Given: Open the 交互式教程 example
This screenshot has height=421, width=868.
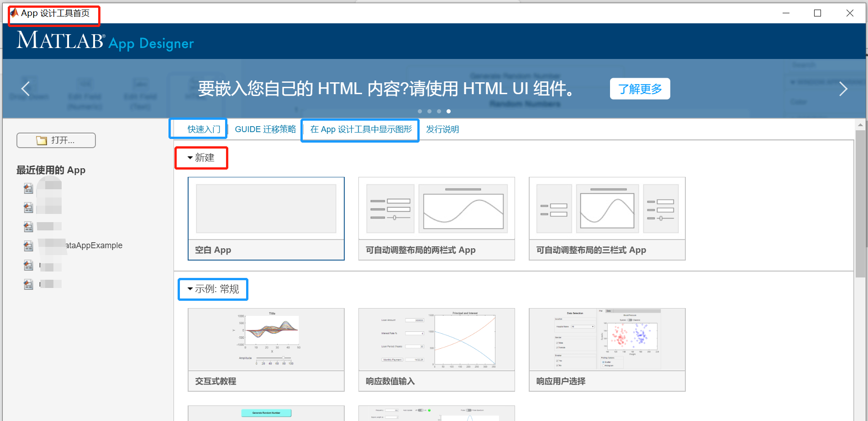Looking at the screenshot, I should click(266, 350).
